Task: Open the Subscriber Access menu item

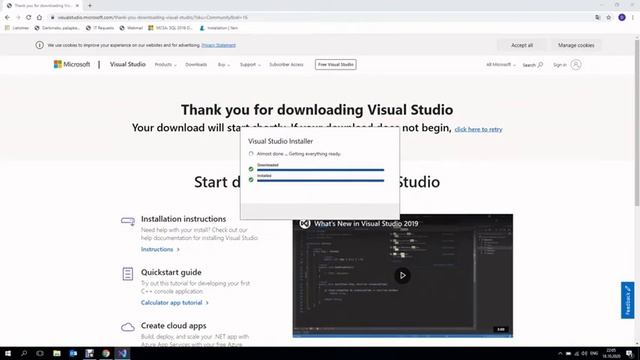Action: 286,65
